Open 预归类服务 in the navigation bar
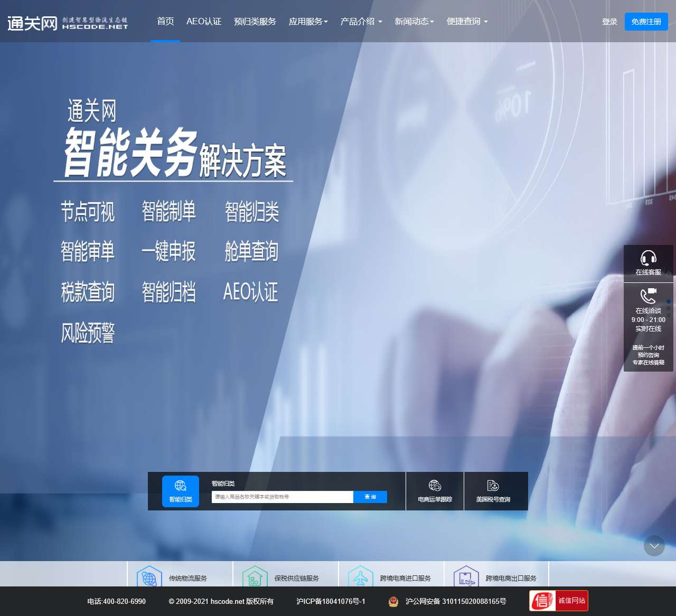Viewport: 676px width, 616px height. [x=255, y=21]
